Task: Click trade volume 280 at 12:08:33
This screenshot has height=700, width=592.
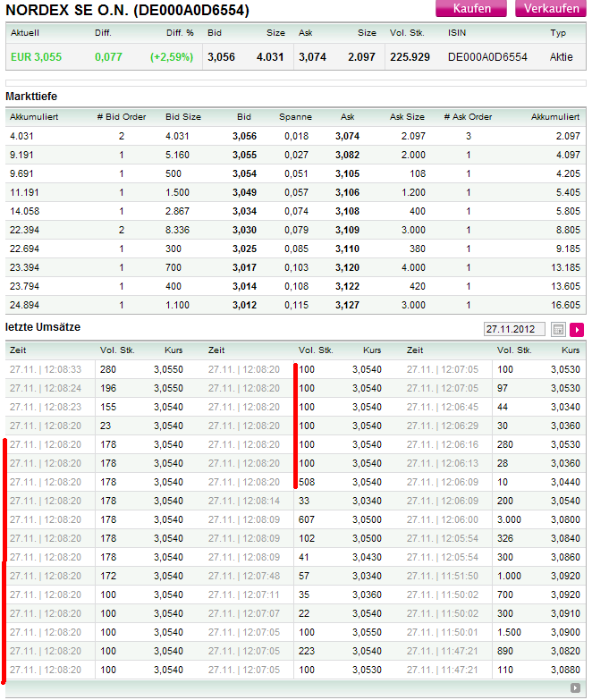Action: (x=108, y=369)
